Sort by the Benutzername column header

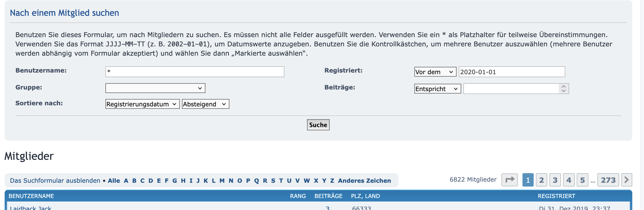click(31, 196)
